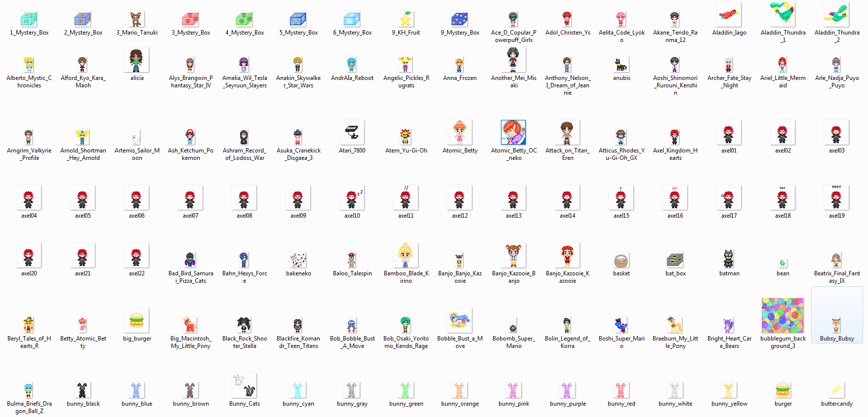868x417 pixels.
Task: Click the 9_KH_Fruit star icon
Action: pos(406,19)
